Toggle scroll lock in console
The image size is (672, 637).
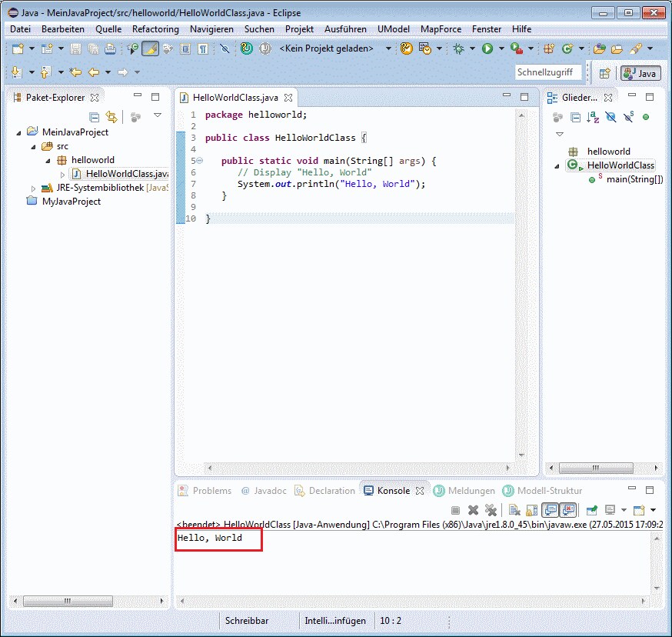click(532, 510)
